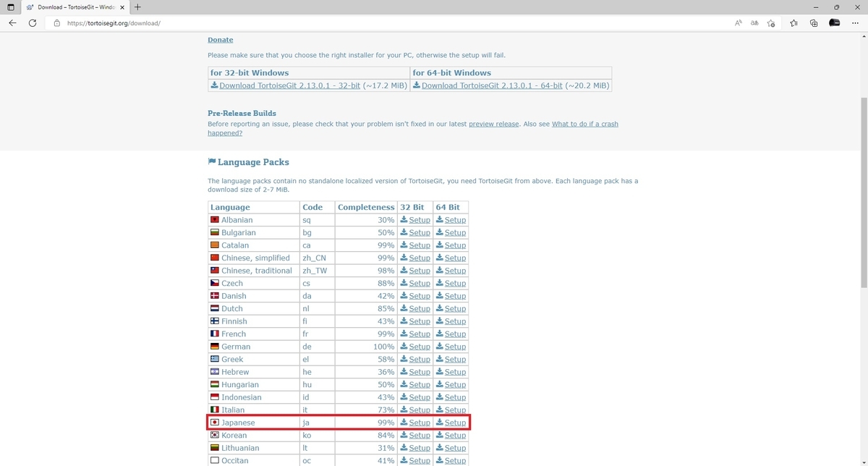This screenshot has width=868, height=466.
Task: Click the French flag icon in language table
Action: 215,334
